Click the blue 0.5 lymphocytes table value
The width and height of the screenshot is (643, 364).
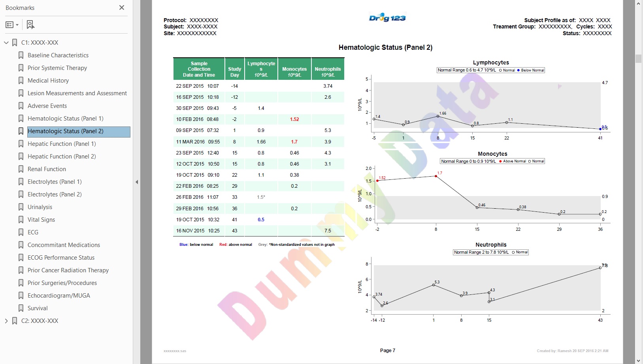pyautogui.click(x=261, y=220)
